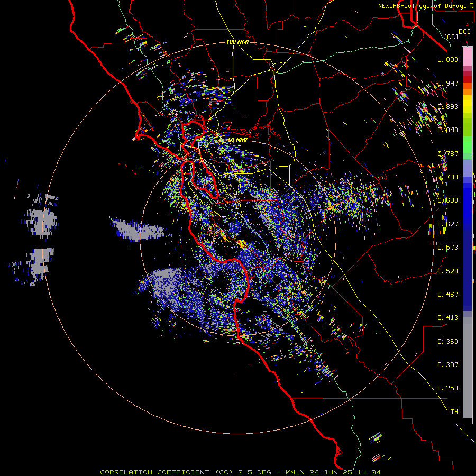Click the 0.520 scale value

pyautogui.click(x=448, y=271)
